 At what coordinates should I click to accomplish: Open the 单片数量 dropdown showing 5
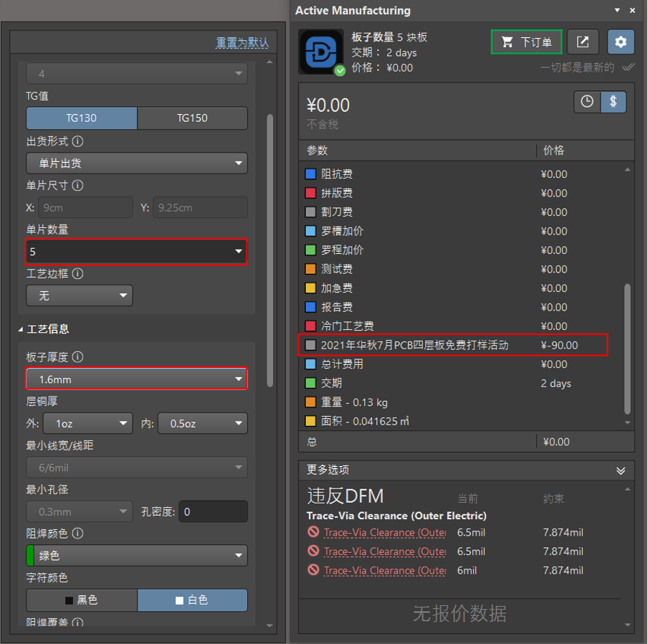click(x=136, y=252)
